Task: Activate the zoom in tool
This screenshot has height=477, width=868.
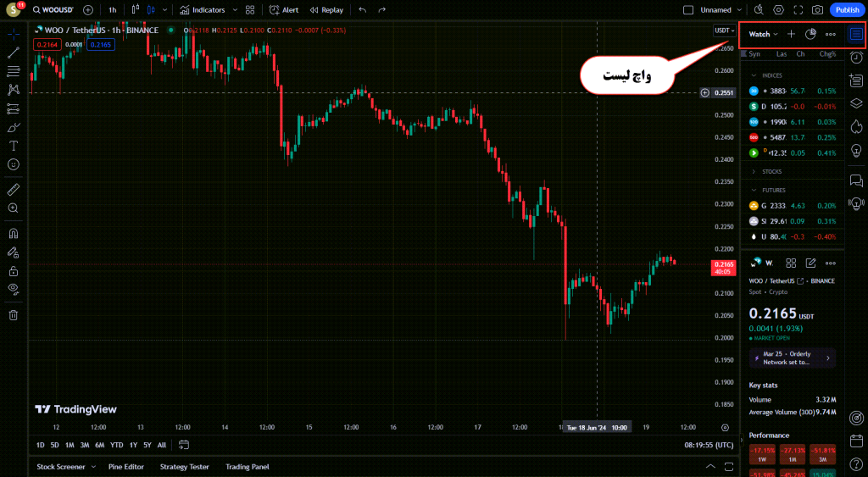Action: click(x=14, y=208)
